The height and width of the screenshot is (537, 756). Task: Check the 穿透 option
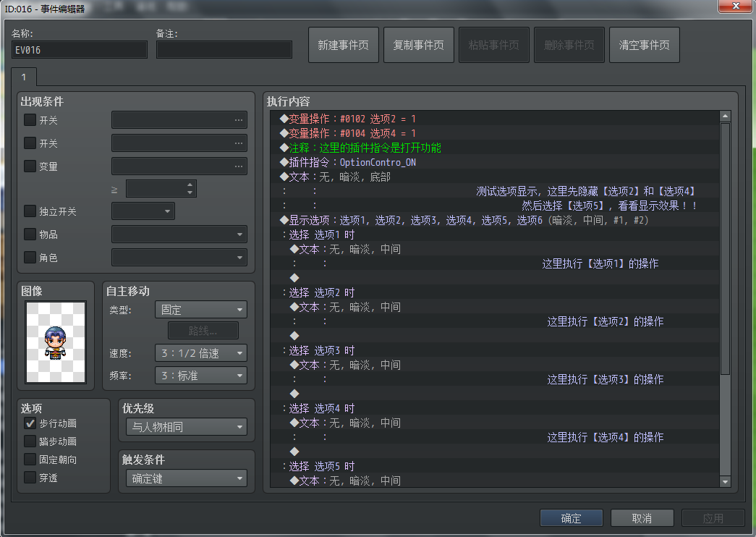30,478
